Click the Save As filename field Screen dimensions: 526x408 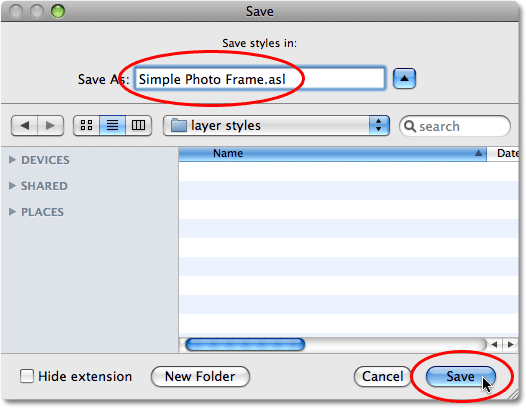pyautogui.click(x=260, y=79)
